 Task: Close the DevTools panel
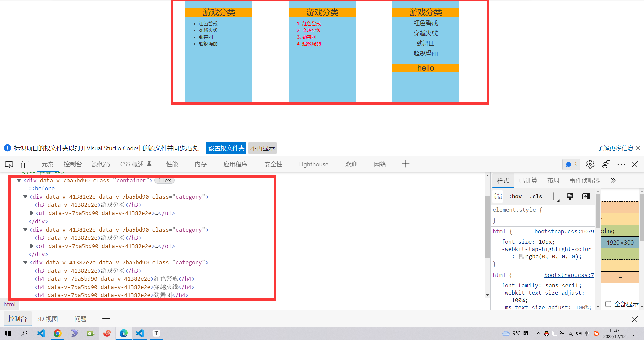635,164
